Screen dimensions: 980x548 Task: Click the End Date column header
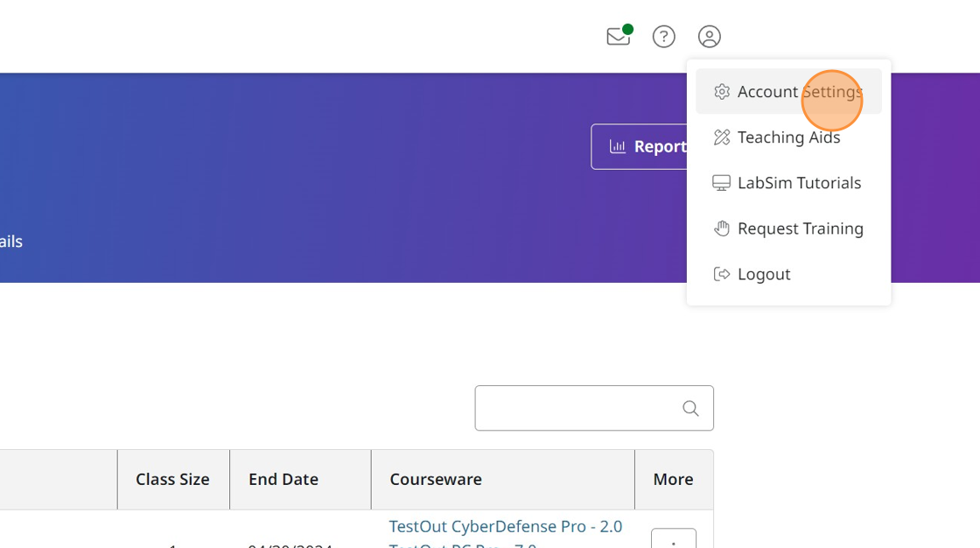coord(283,479)
